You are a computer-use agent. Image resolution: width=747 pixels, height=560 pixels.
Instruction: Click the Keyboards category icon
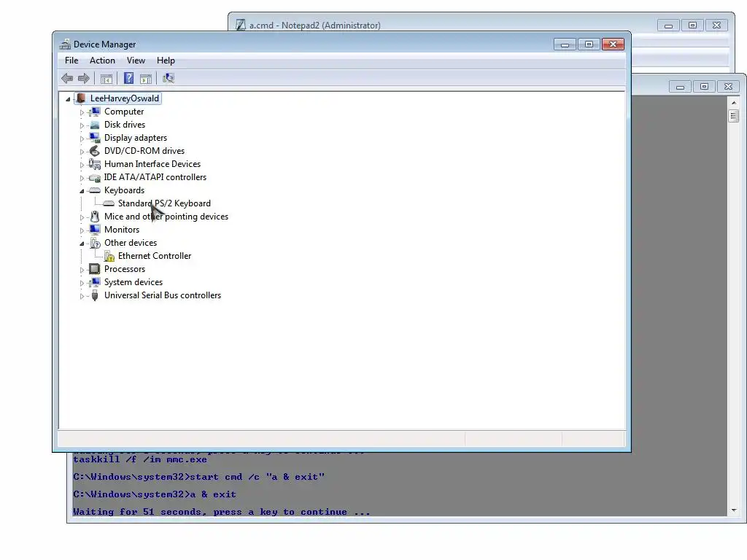(95, 190)
